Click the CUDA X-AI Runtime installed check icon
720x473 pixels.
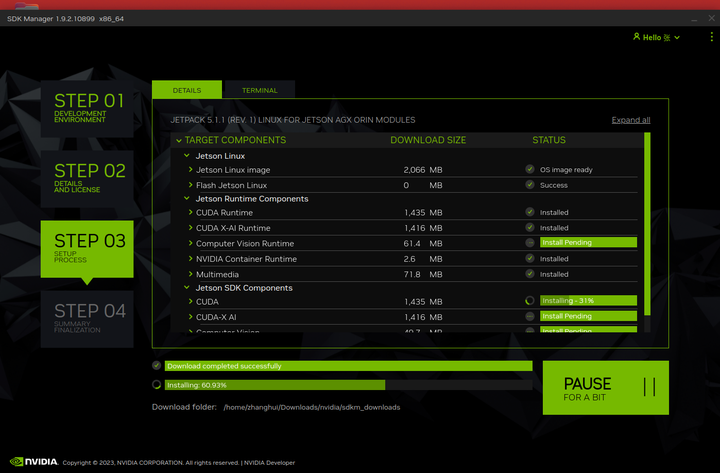point(530,227)
